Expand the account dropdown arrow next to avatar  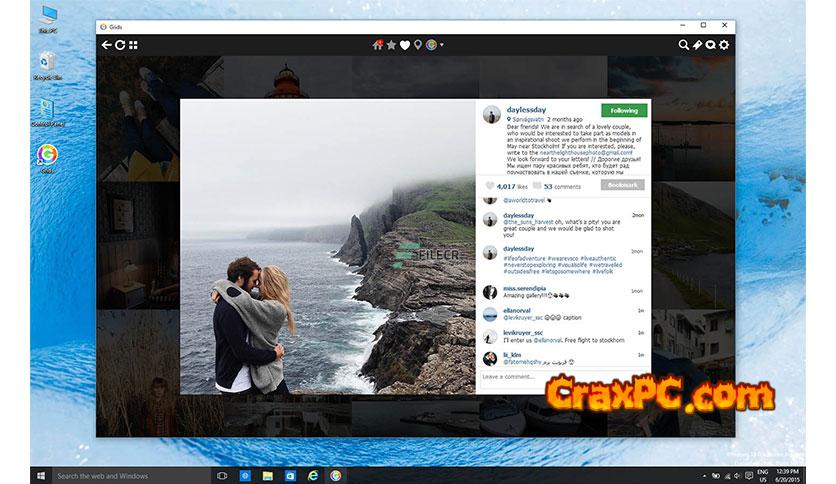pos(442,45)
